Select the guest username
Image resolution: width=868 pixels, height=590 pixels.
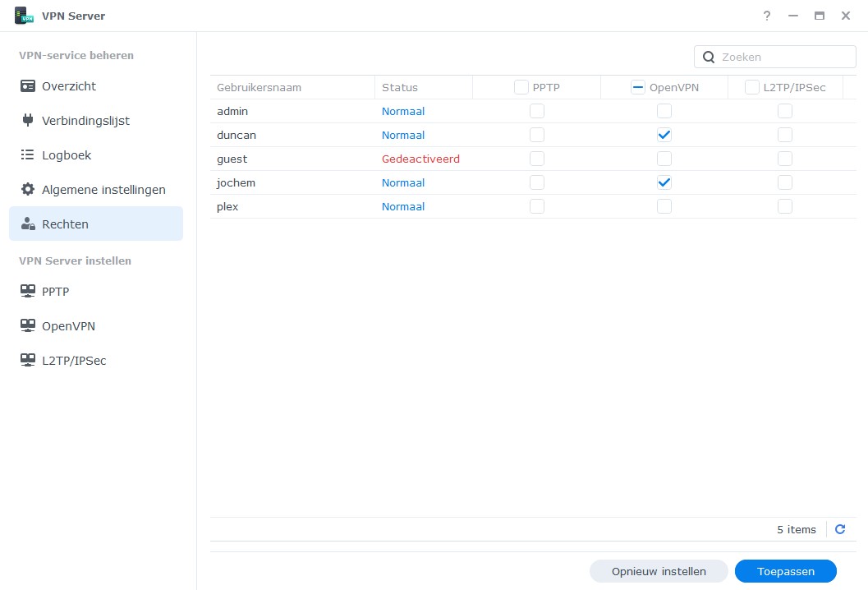tap(232, 159)
